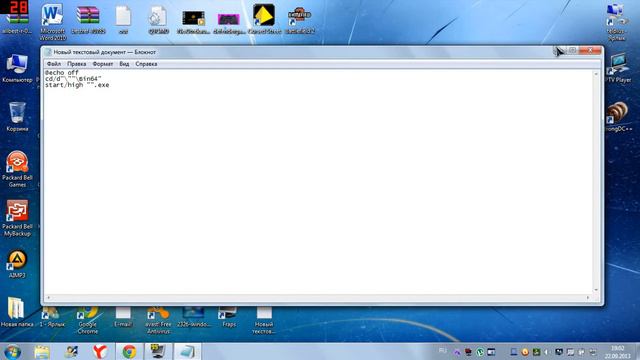Select the Fraps desktop shortcut
The width and height of the screenshot is (640, 360).
pos(229,317)
